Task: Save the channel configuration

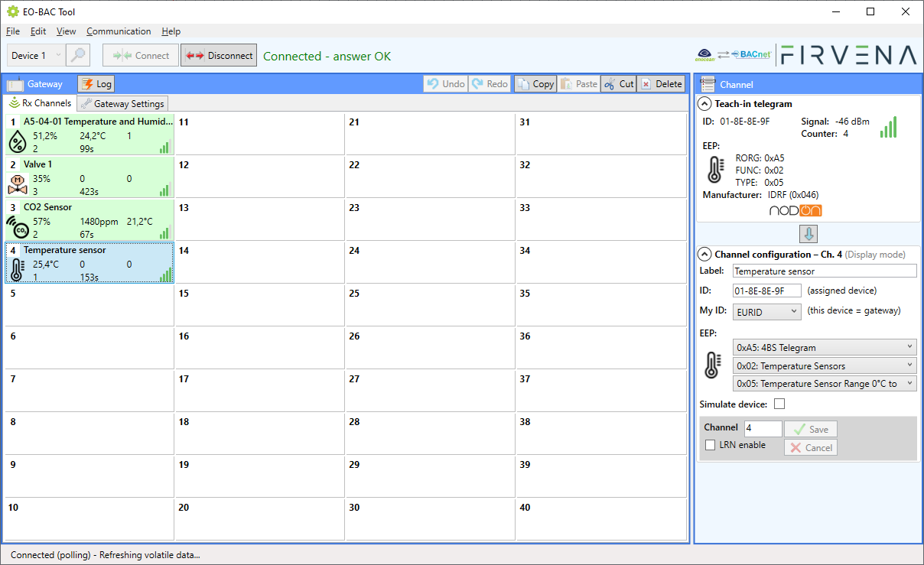Action: [x=811, y=429]
